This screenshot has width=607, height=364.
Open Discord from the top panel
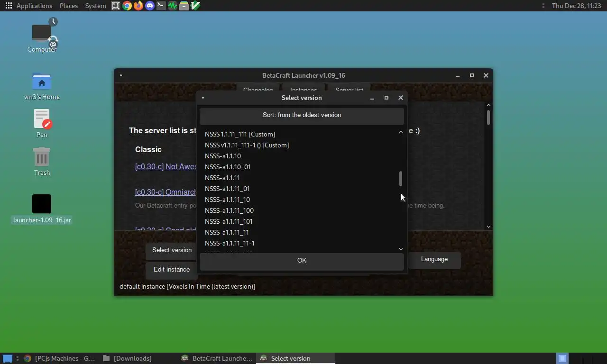[149, 6]
